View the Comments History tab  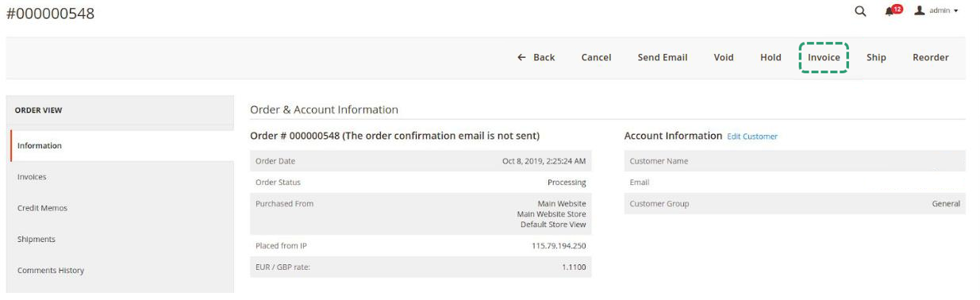click(x=122, y=271)
